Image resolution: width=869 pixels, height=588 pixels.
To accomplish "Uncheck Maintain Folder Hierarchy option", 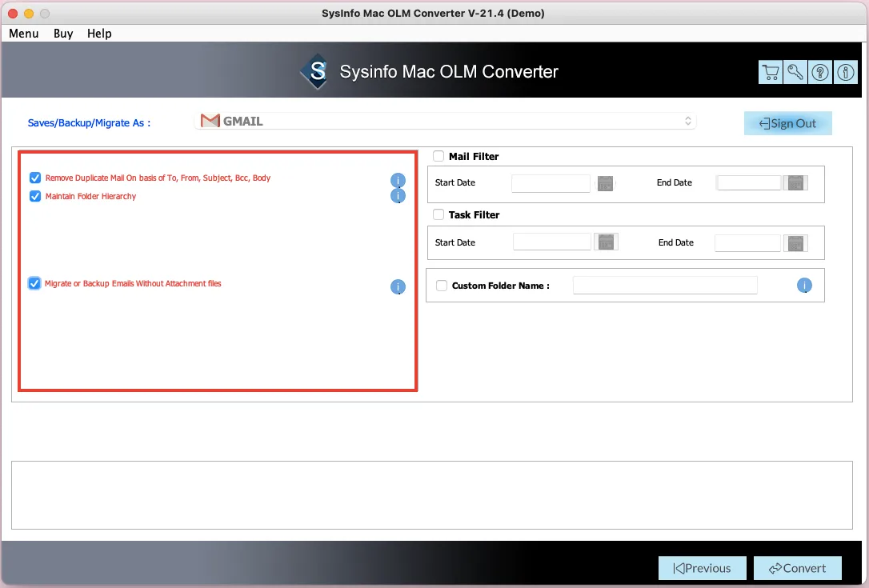I will [35, 196].
